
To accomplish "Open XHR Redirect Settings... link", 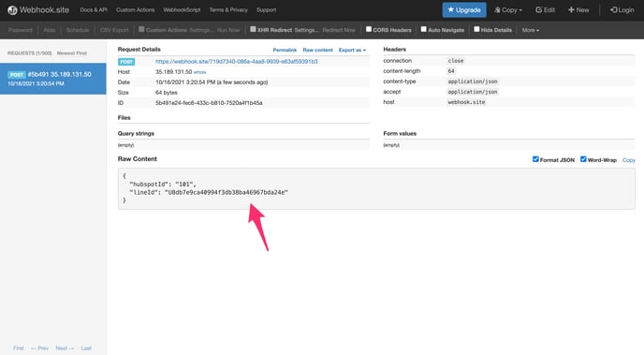I will click(306, 30).
